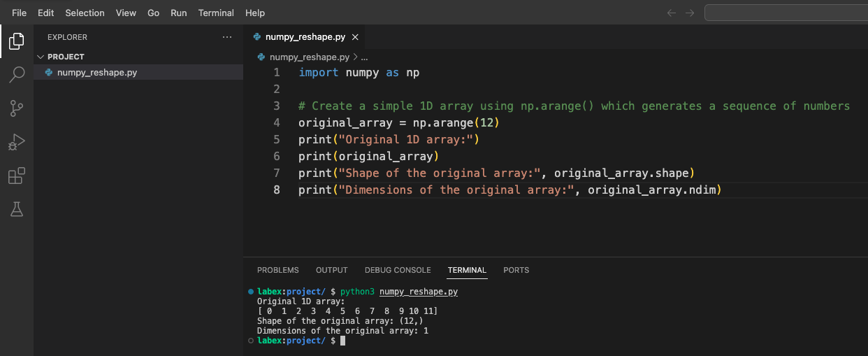Click the blue dot marking the executed command
Viewport: 868px width, 356px height.
(251, 292)
